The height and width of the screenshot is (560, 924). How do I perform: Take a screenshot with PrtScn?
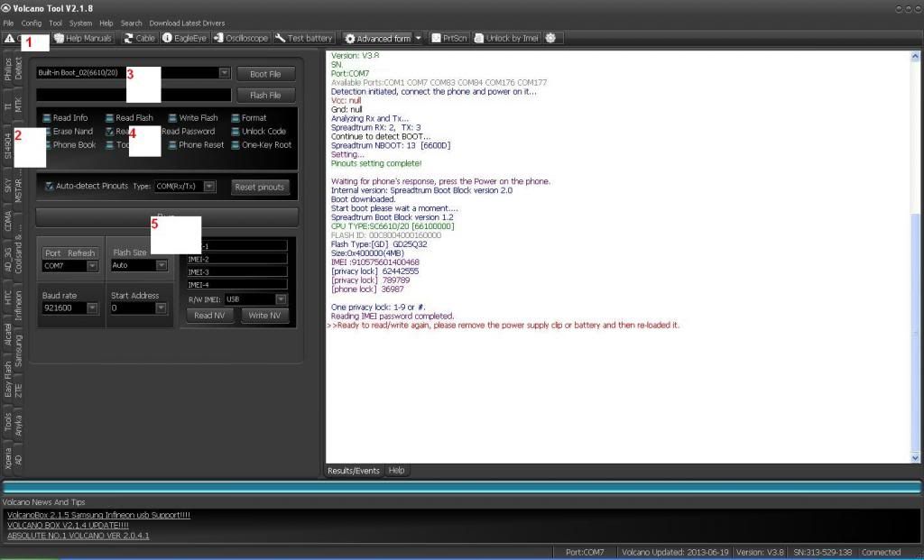(448, 39)
